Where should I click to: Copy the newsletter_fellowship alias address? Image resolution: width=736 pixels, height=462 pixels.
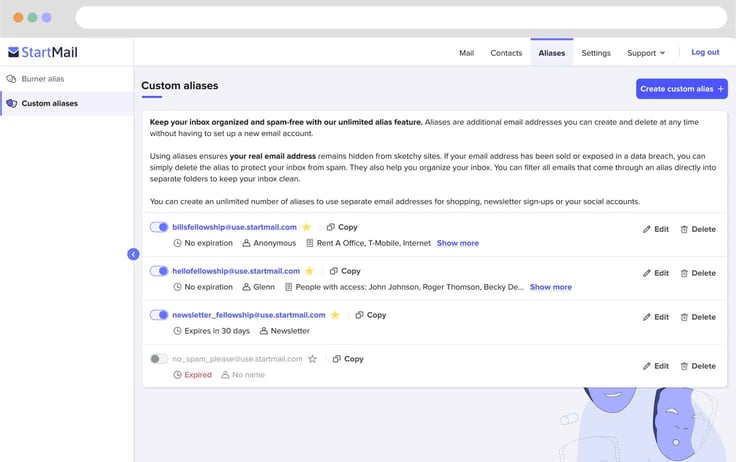[371, 315]
